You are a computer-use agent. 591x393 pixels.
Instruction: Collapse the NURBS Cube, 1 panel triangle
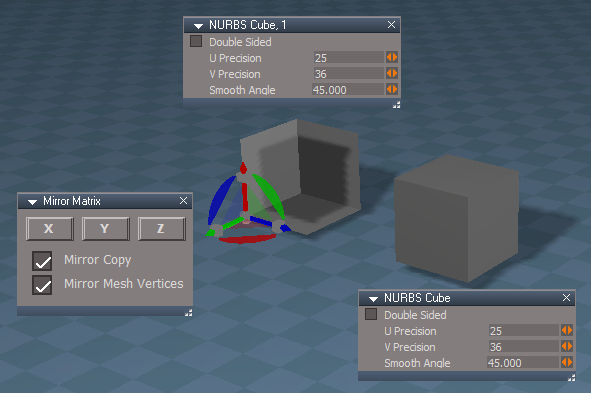click(198, 26)
